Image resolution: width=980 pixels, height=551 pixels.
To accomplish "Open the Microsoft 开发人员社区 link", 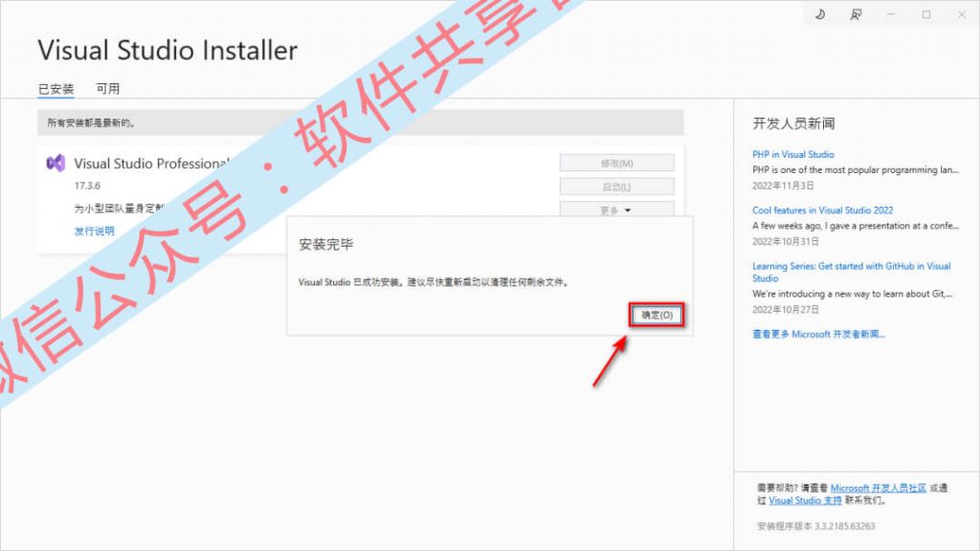I will [x=879, y=488].
